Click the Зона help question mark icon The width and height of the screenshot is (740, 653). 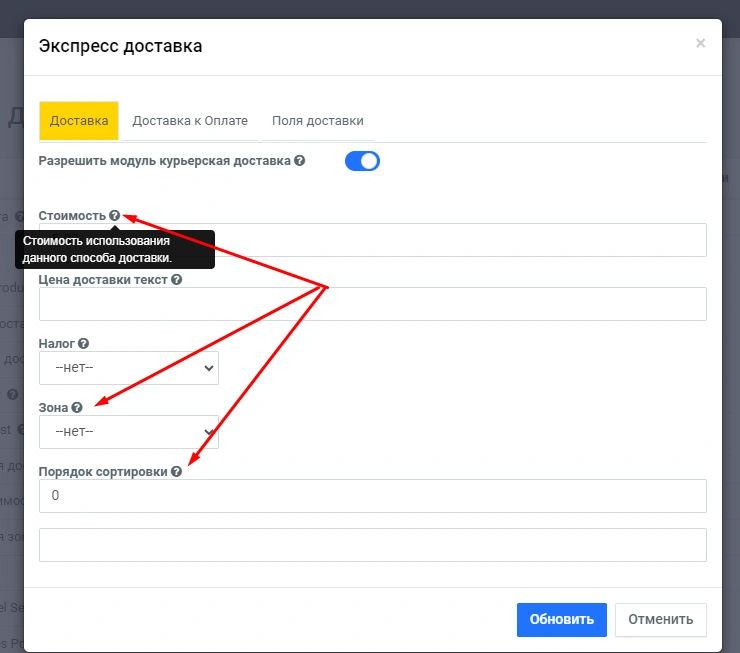coord(77,407)
